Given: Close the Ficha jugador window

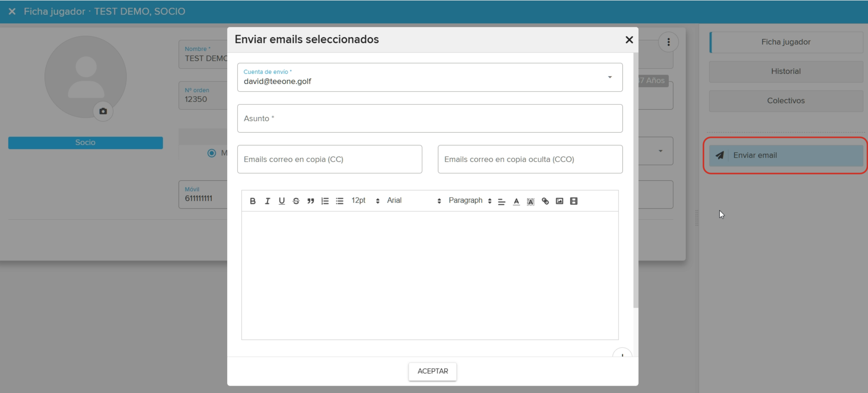Looking at the screenshot, I should click(x=12, y=11).
